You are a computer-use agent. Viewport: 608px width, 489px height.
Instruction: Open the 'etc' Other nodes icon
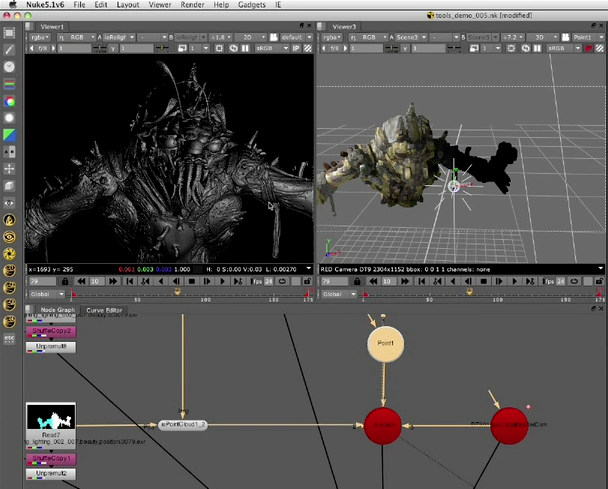click(x=9, y=338)
